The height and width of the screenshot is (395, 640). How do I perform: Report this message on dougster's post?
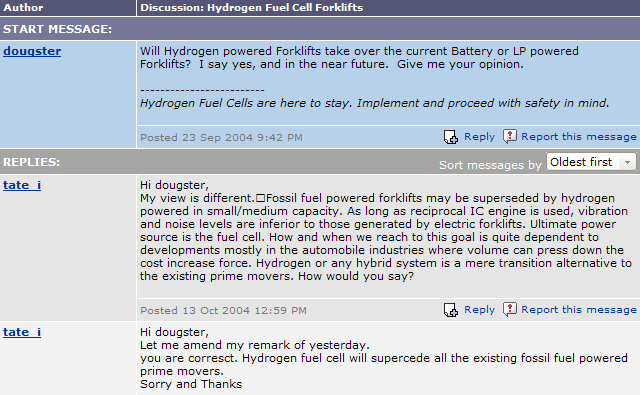click(x=578, y=137)
